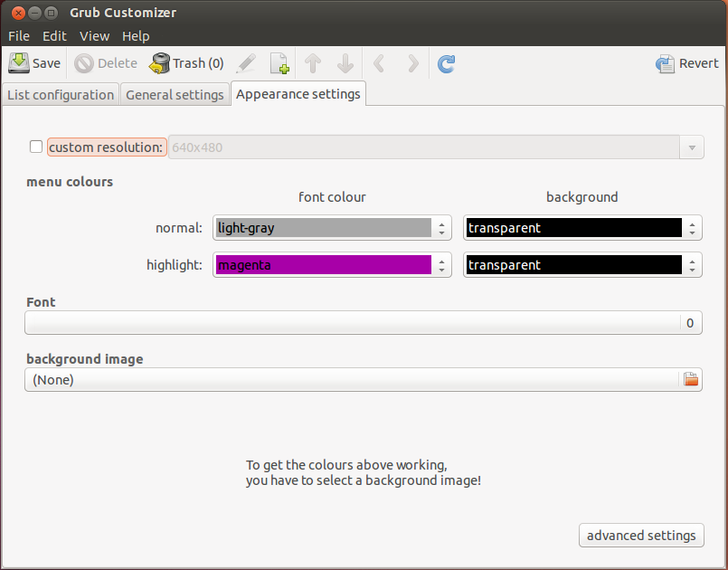The height and width of the screenshot is (570, 728).
Task: Click the advanced settings button
Action: tap(641, 536)
